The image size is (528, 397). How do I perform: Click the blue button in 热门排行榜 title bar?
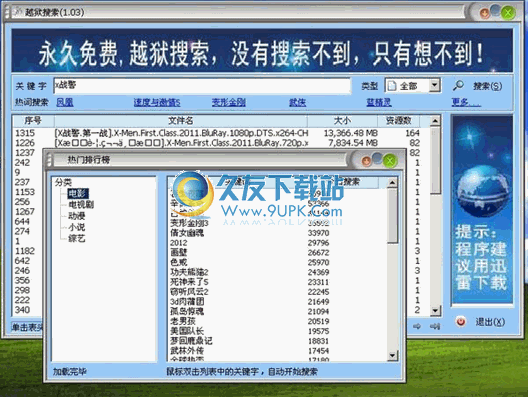377,158
